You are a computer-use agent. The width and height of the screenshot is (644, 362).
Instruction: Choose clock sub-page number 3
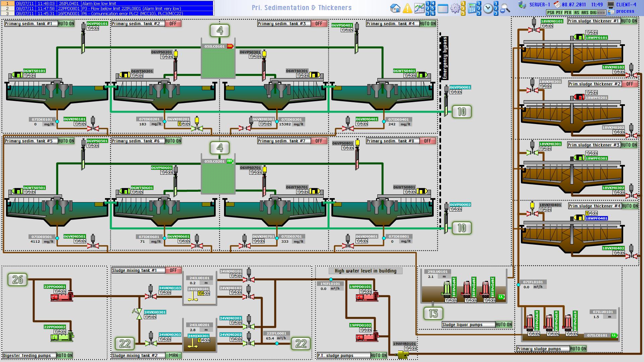pyautogui.click(x=496, y=13)
